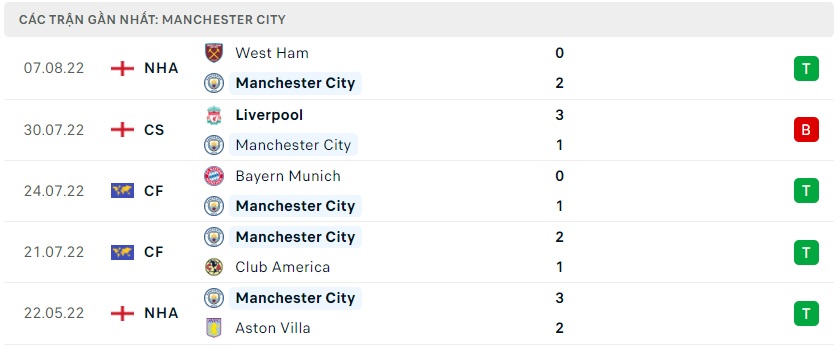This screenshot has height=360, width=837.
Task: Click Manchester City crest in 07.08.22 match
Action: pos(214,83)
